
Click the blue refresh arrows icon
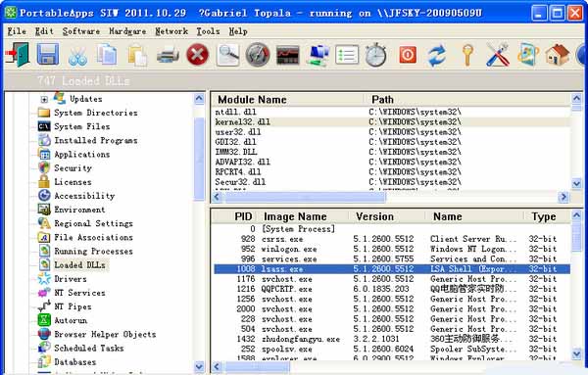(x=437, y=56)
